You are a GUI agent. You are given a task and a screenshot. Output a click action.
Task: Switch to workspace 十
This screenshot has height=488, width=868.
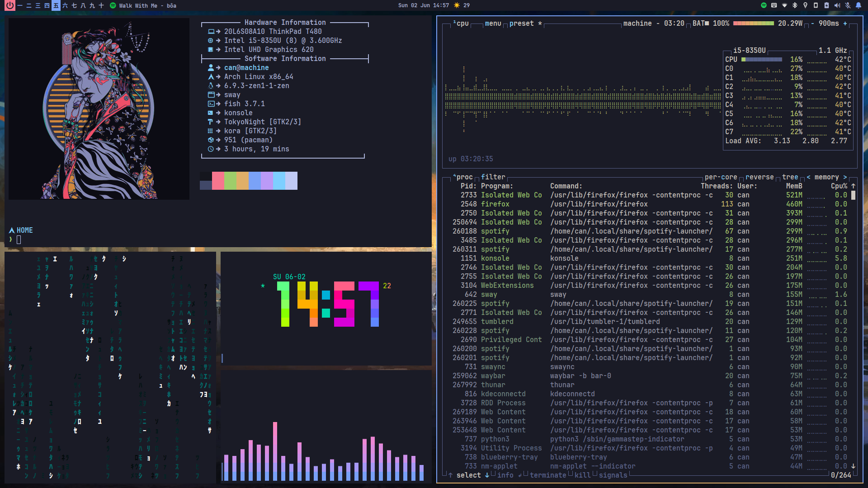coord(101,5)
